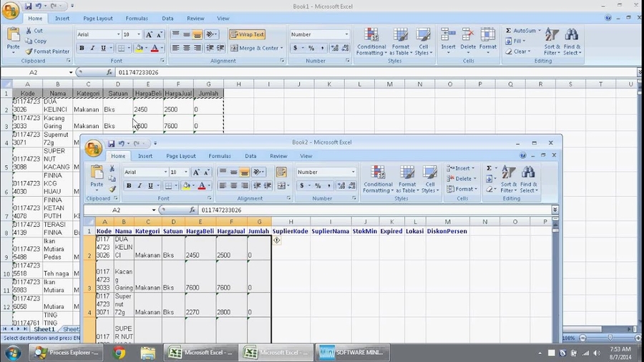
Task: Click Sort & Filter in Book2 ribbon
Action: coord(509,180)
